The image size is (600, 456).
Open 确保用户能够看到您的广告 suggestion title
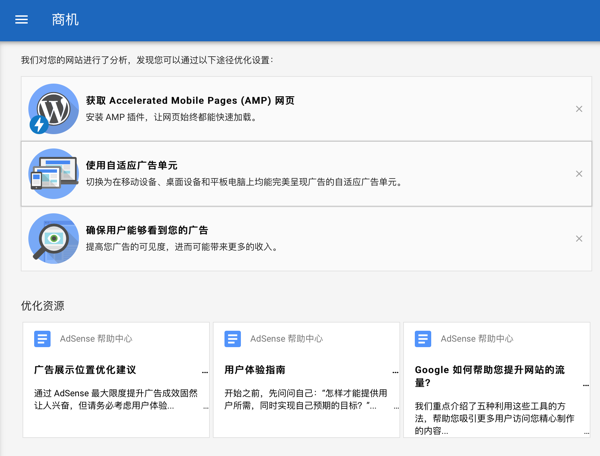click(147, 230)
